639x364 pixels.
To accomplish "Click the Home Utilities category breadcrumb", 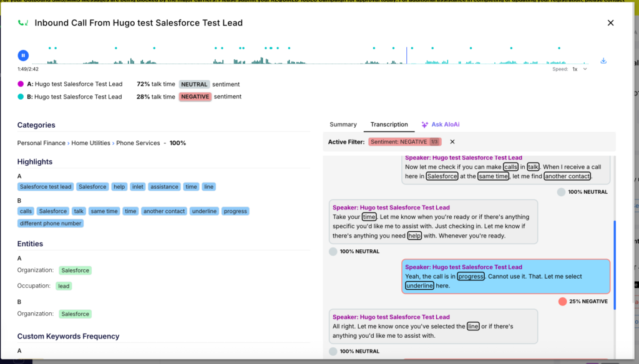I will point(91,143).
